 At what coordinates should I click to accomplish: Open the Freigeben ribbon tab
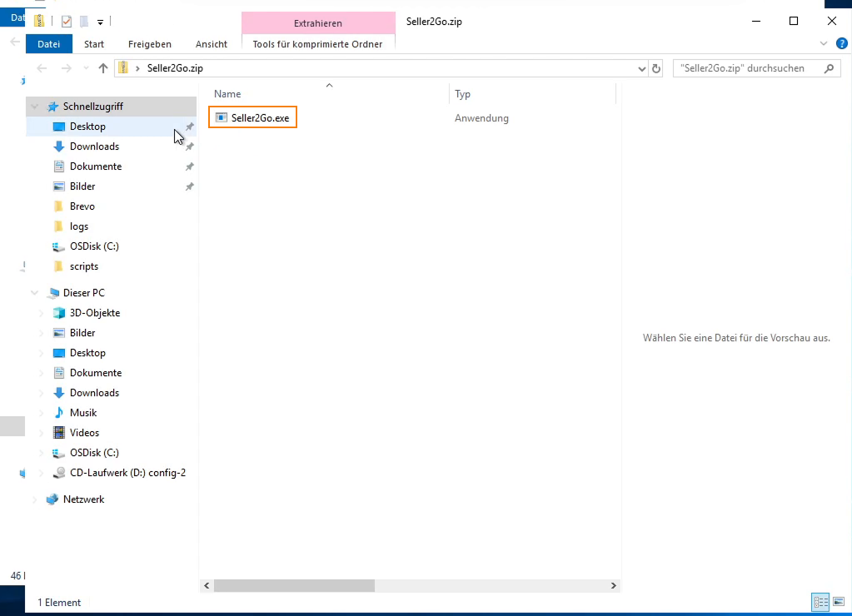point(149,44)
